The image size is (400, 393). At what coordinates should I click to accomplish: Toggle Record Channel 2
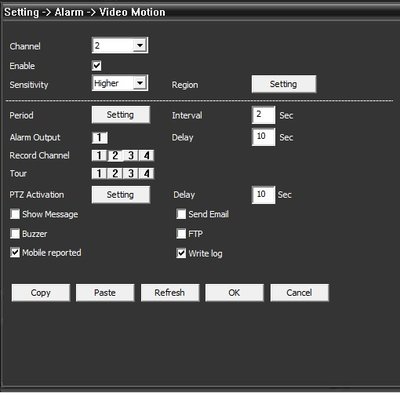click(x=115, y=155)
